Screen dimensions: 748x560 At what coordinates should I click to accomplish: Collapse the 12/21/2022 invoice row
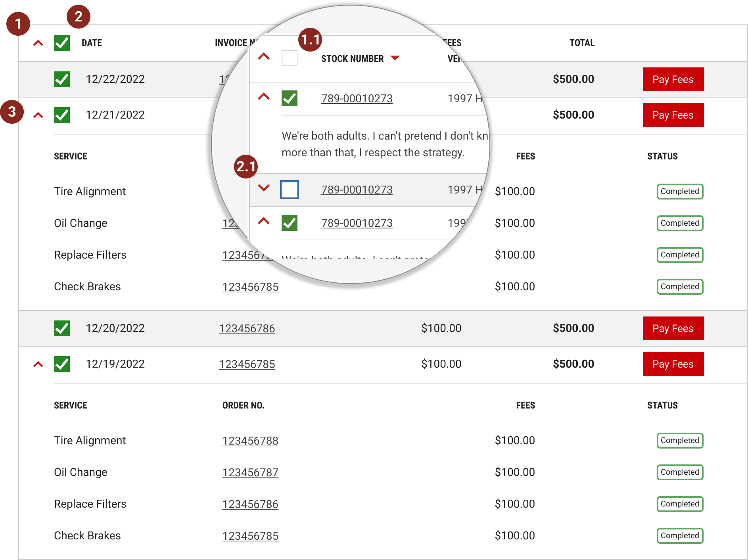(38, 115)
